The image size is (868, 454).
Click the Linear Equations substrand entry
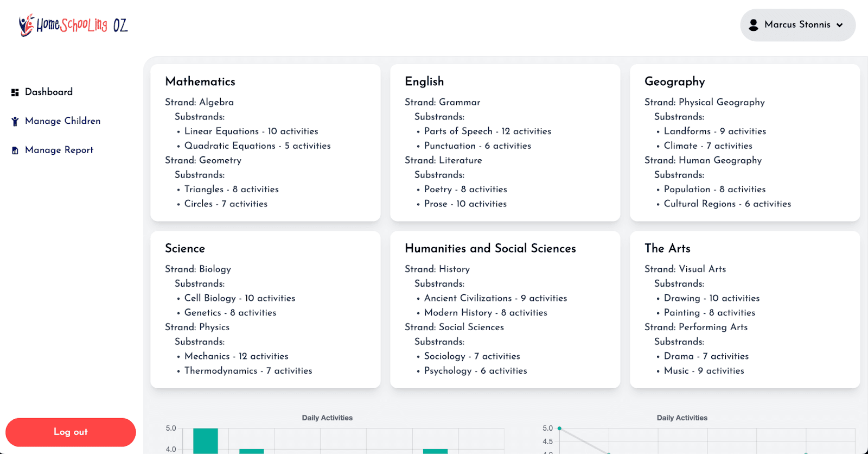(x=251, y=131)
